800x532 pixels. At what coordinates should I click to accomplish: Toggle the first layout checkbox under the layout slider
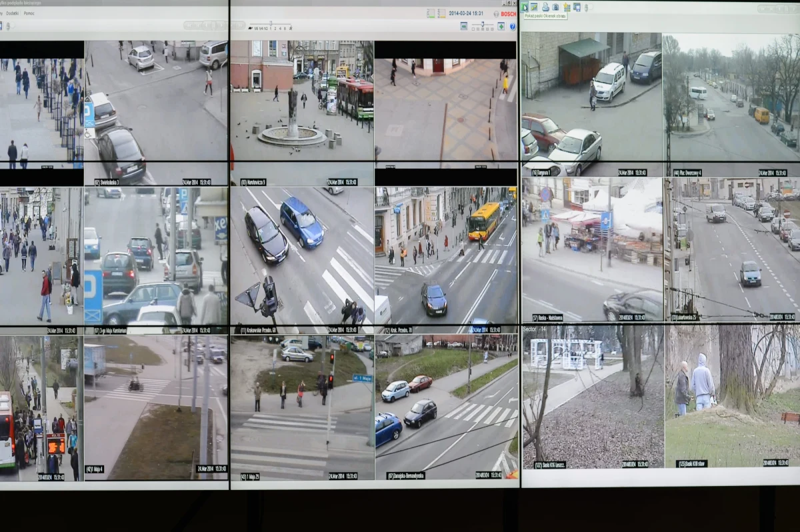coord(473,29)
